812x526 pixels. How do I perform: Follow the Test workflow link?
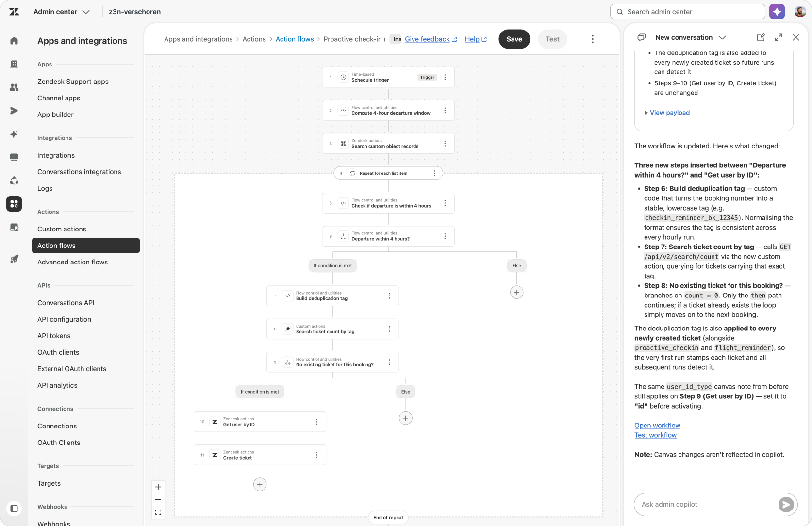[x=655, y=435]
